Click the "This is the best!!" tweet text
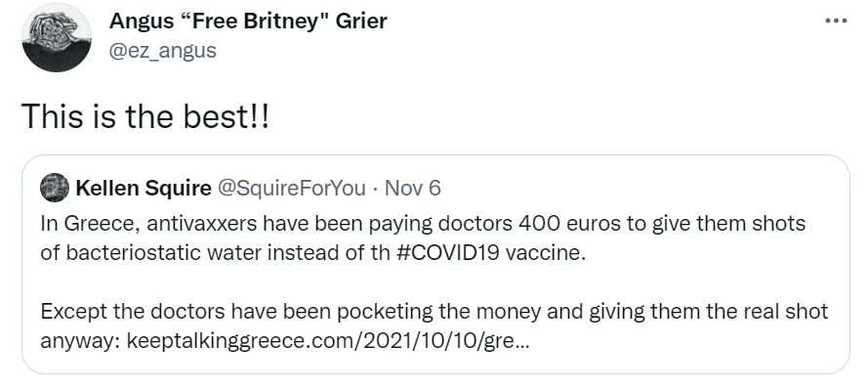Viewport: 868px width, 390px height. click(145, 117)
